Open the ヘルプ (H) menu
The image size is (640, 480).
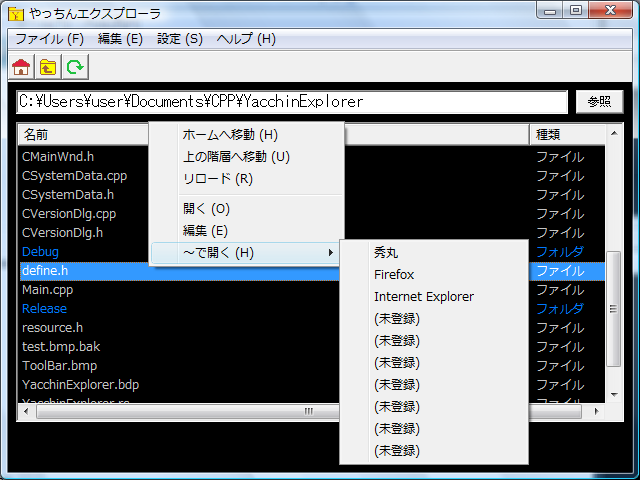(246, 39)
